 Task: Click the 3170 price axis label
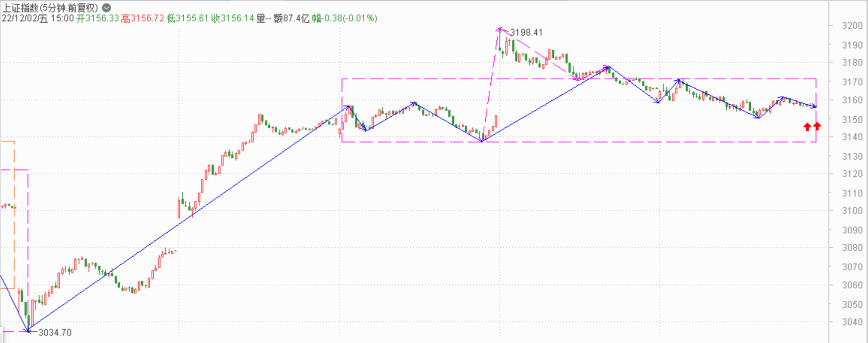click(852, 82)
